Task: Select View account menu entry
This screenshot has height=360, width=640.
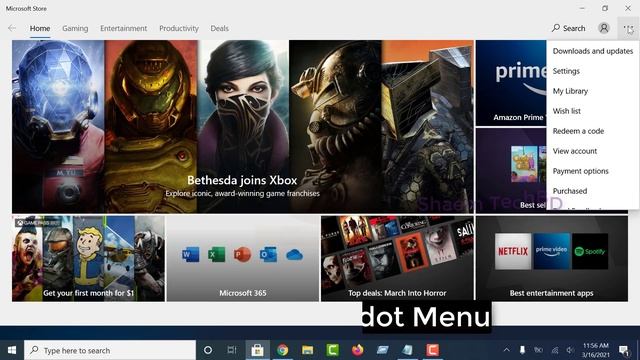Action: (x=593, y=151)
